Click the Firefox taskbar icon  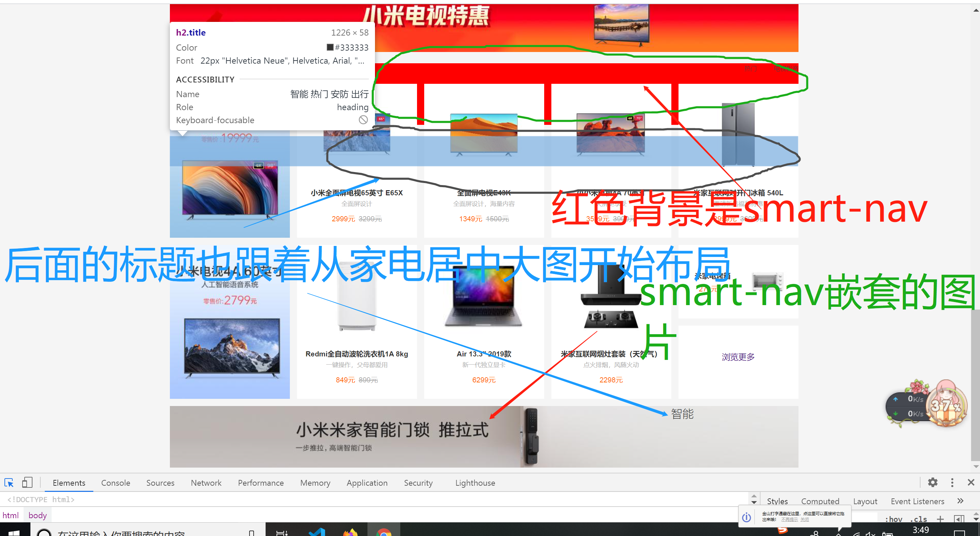(350, 532)
